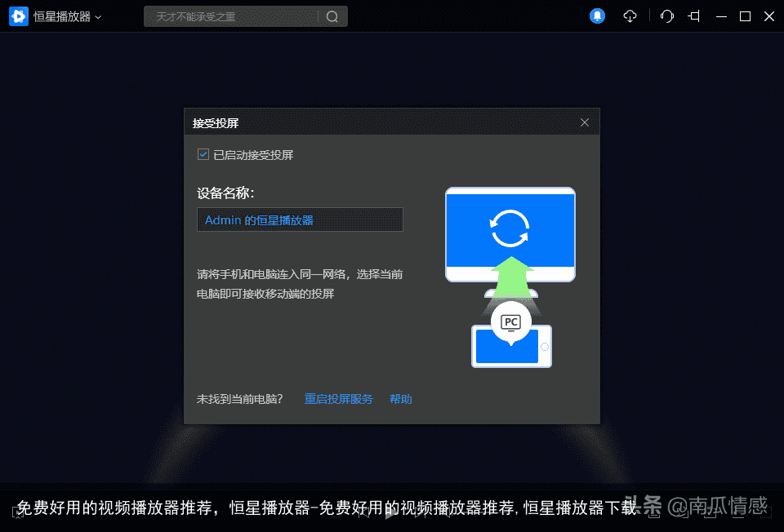Click the notification bell icon
Viewport: 784px width, 532px height.
597,16
